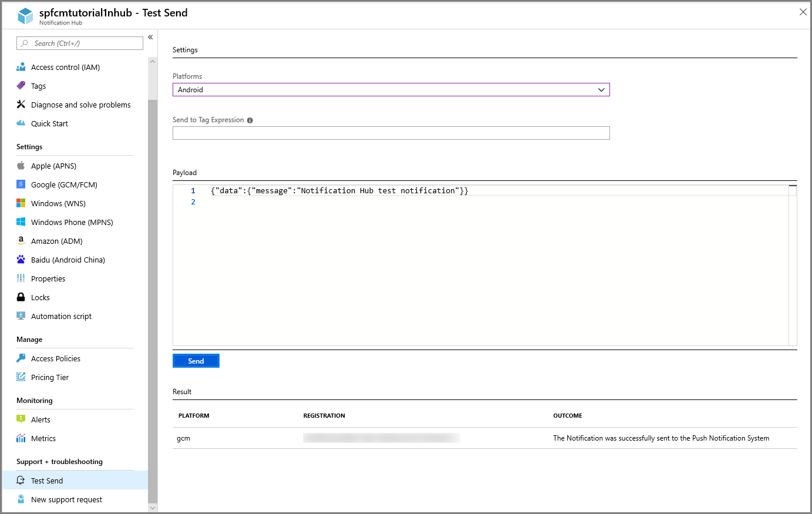Open the Automation script panel
The height and width of the screenshot is (514, 812).
[x=61, y=316]
